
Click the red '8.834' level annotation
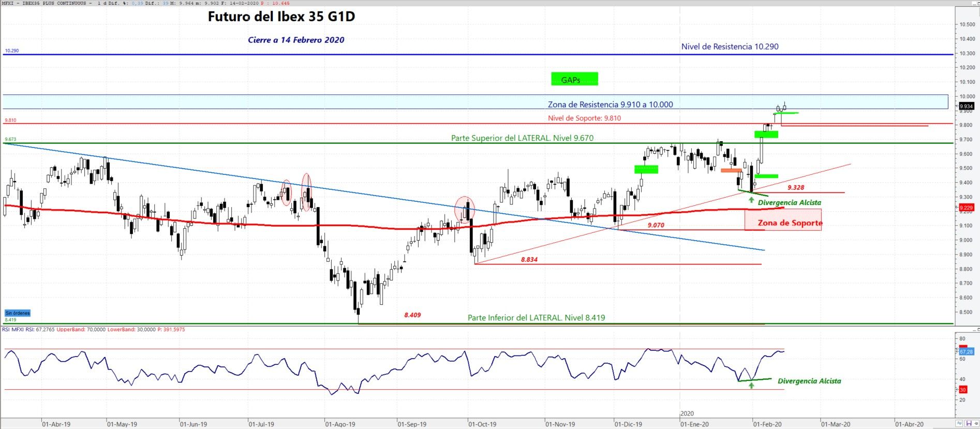[529, 259]
